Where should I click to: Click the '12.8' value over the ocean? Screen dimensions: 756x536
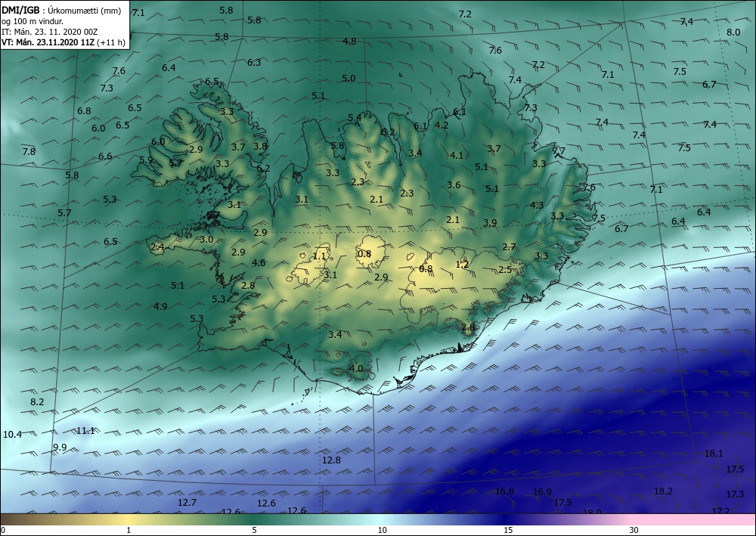331,460
